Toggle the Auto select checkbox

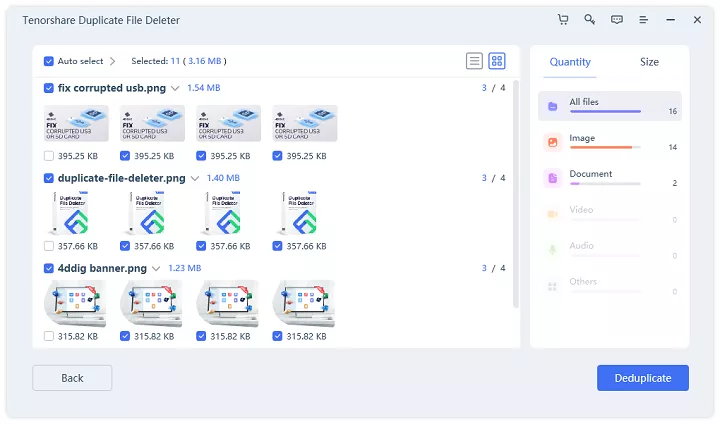pos(49,61)
